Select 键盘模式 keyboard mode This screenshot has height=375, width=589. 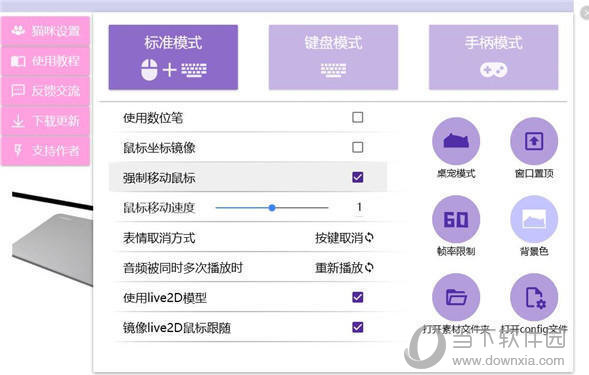coord(333,57)
